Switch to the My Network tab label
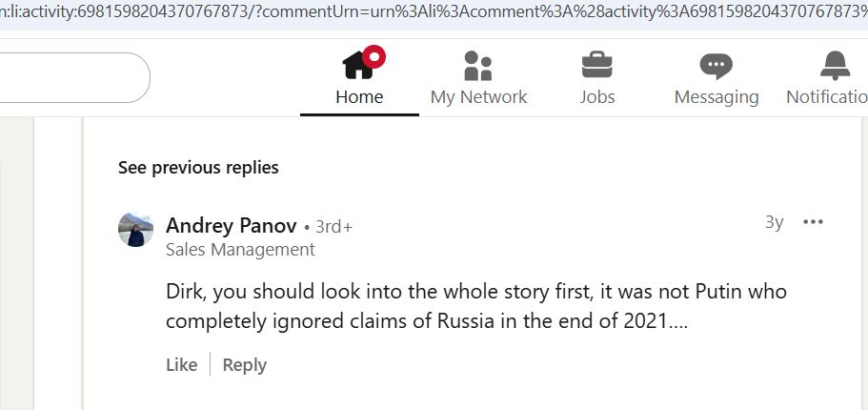 click(x=478, y=96)
